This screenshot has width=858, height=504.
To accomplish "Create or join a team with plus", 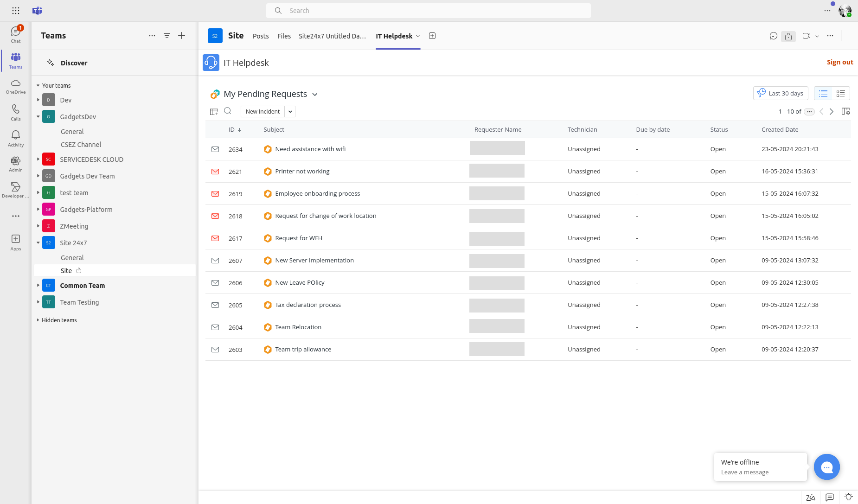I will [182, 36].
